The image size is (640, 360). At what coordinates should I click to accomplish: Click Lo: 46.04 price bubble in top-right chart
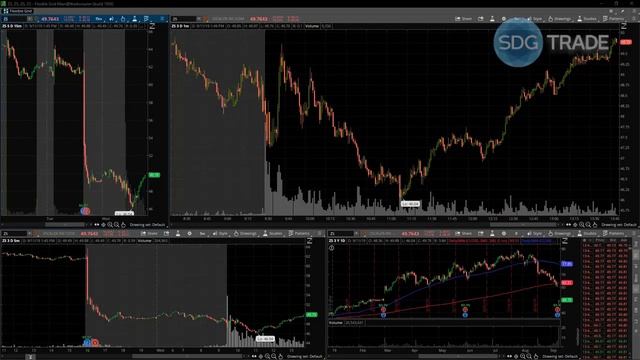[x=410, y=204]
